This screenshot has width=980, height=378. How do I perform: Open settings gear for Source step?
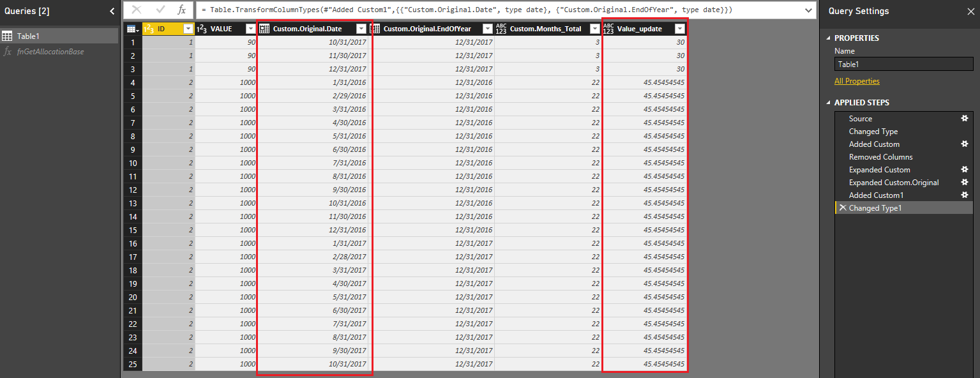(965, 119)
